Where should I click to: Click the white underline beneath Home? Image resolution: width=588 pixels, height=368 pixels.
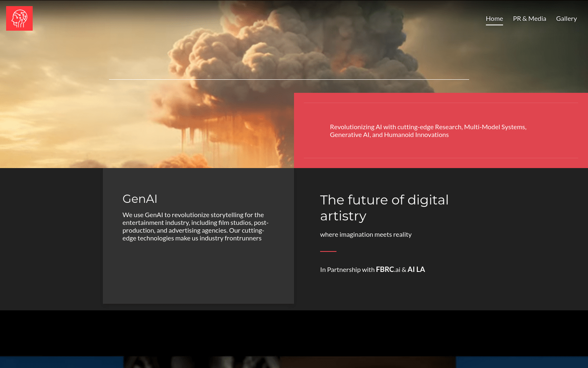[494, 25]
